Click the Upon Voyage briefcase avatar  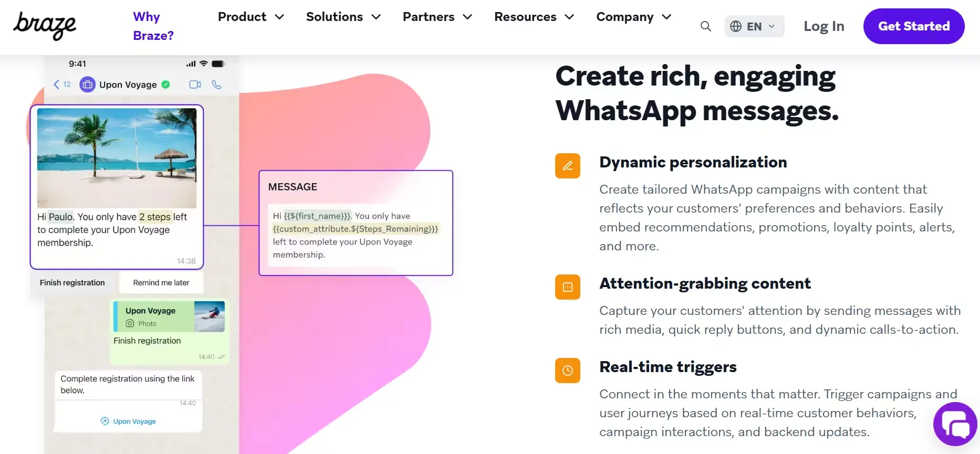(x=87, y=85)
